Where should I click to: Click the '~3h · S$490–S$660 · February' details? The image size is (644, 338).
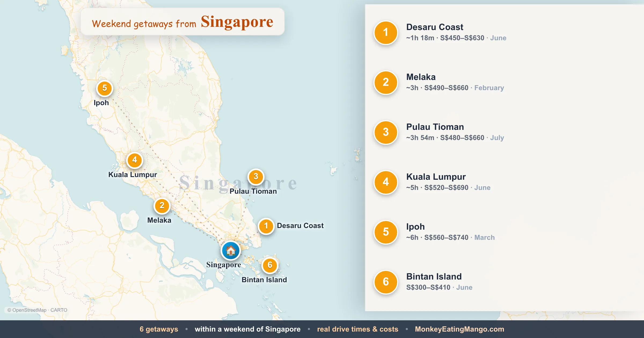(x=455, y=88)
